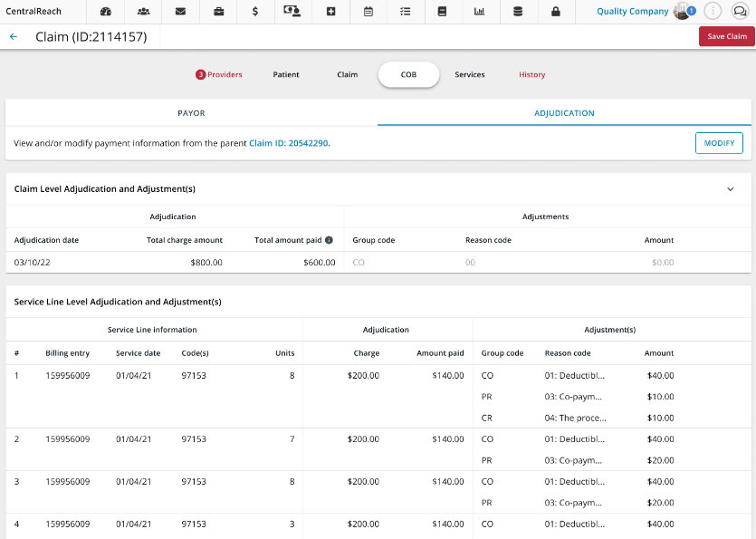Select the Services step tab
The width and height of the screenshot is (756, 539).
[x=469, y=74]
